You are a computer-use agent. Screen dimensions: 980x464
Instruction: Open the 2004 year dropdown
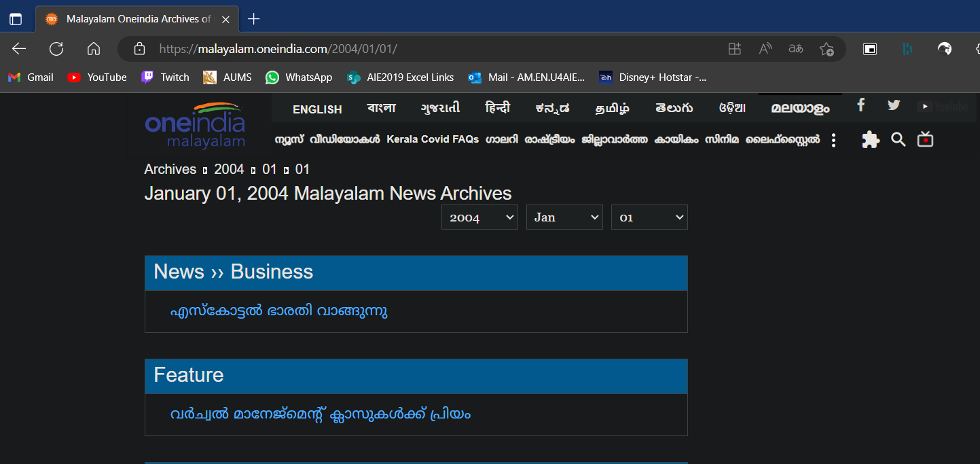click(x=479, y=217)
